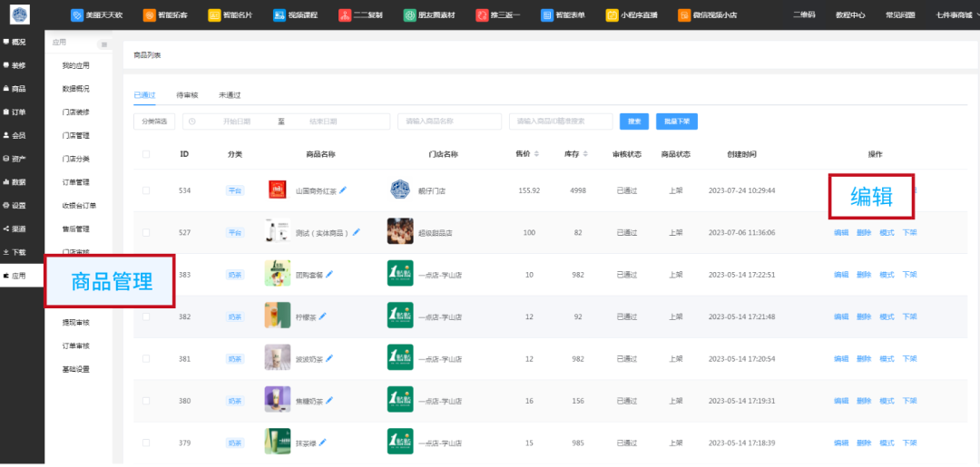Click pencil icon beside 抹茶燥

pyautogui.click(x=322, y=442)
